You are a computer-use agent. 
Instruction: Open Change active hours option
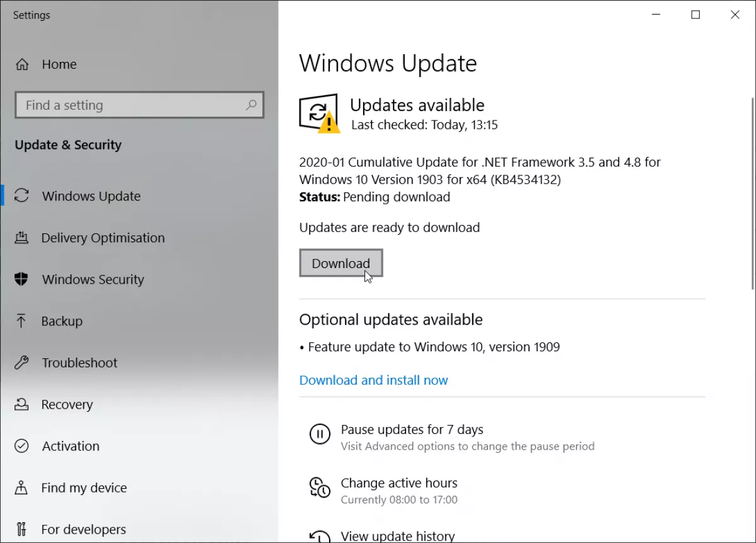[x=399, y=482]
